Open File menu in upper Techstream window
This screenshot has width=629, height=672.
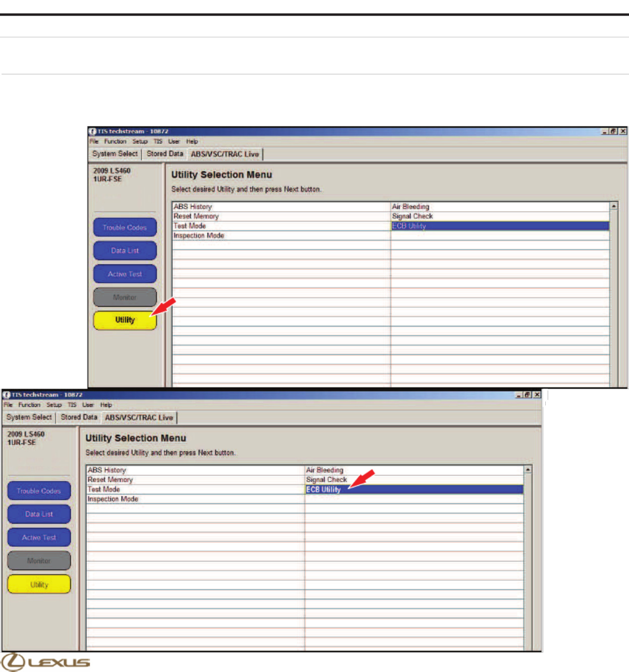(94, 142)
